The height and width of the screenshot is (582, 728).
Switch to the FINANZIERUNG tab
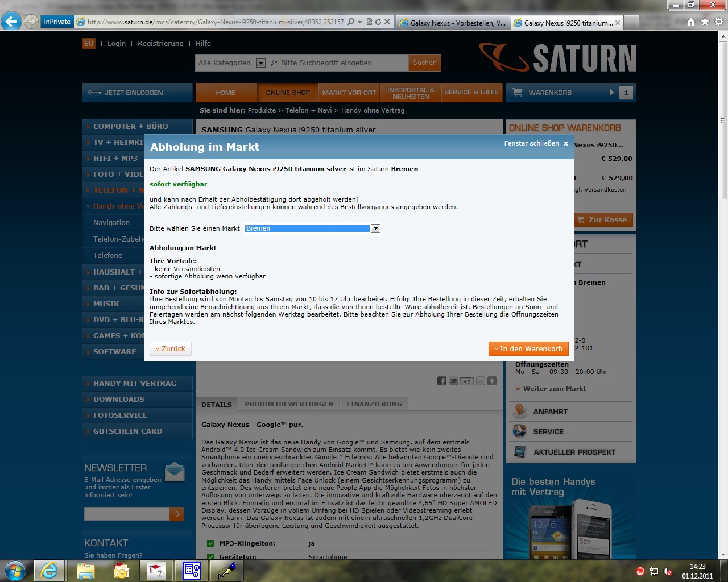coord(374,404)
